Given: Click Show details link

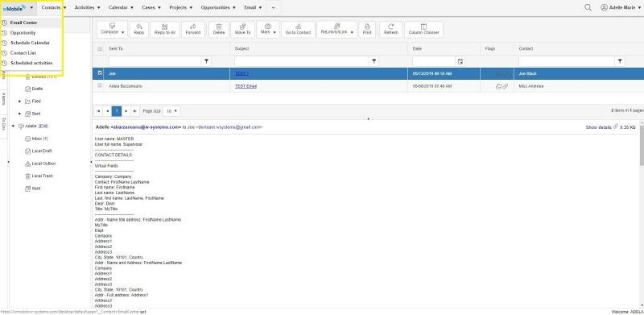Looking at the screenshot, I should (598, 127).
